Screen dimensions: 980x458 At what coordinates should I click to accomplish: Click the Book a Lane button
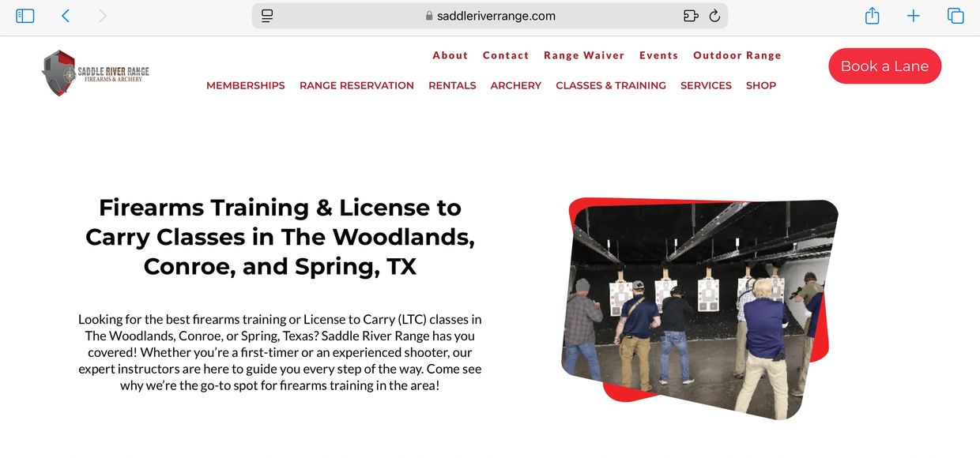point(884,66)
